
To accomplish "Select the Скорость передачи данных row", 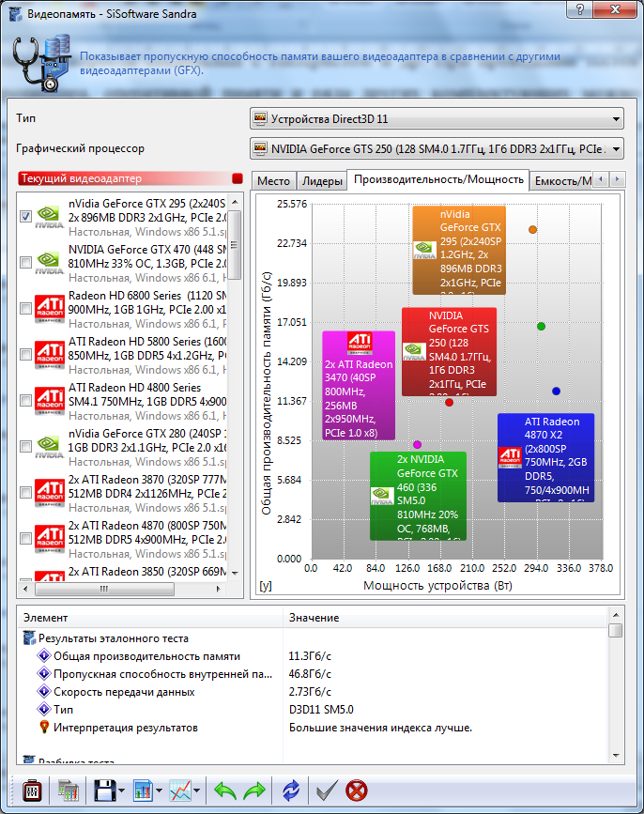I will tap(312, 692).
